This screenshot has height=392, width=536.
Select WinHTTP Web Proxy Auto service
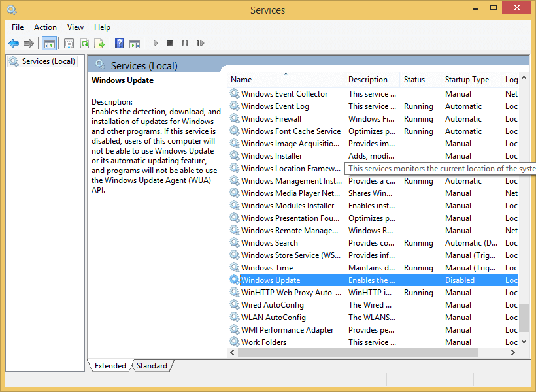tap(291, 293)
